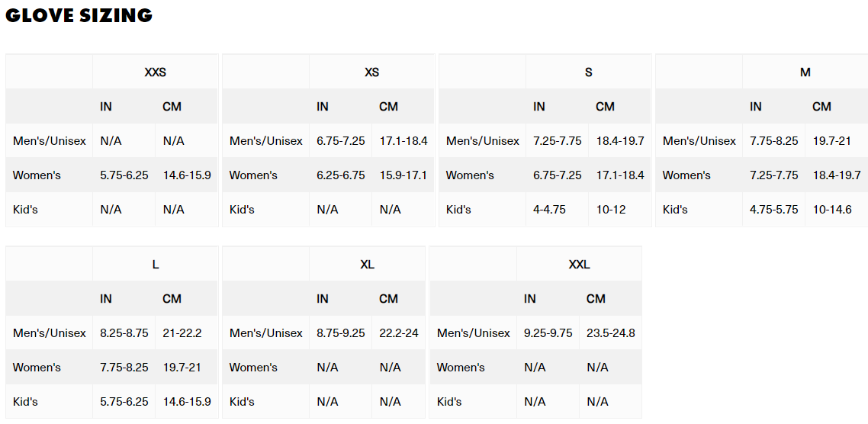Select the XXS size table header
868x424 pixels.
click(x=155, y=72)
